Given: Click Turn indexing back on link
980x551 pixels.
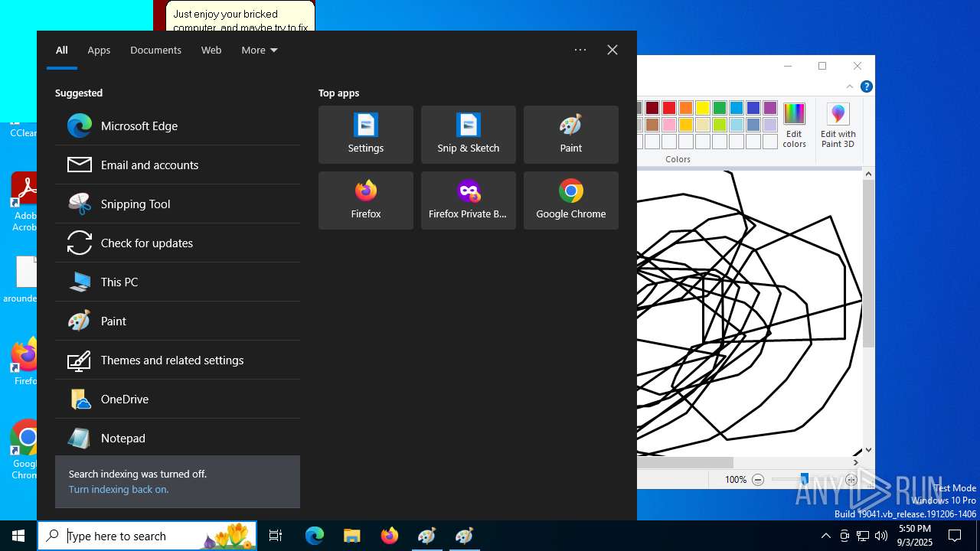Looking at the screenshot, I should click(119, 489).
